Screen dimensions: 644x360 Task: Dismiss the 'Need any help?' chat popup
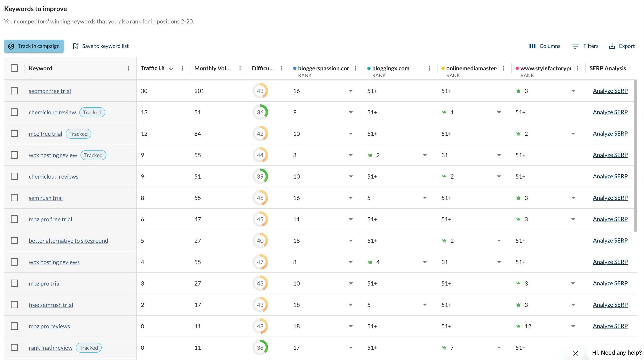[x=576, y=353]
